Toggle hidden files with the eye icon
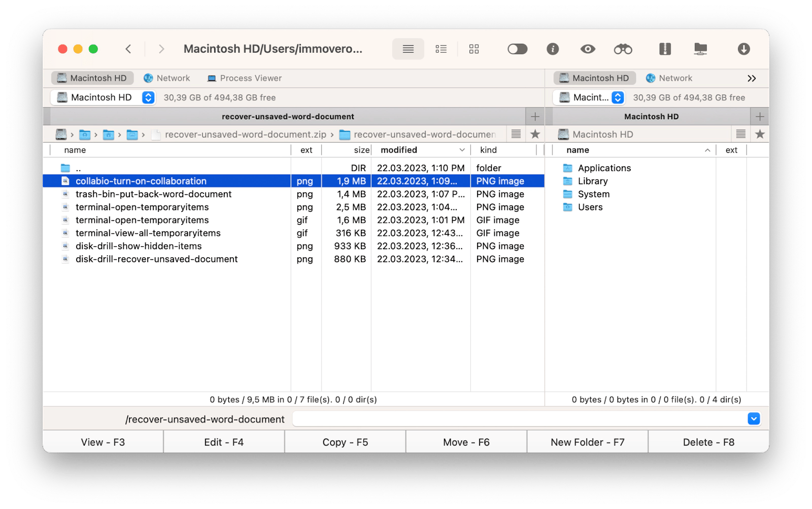Viewport: 812px width, 509px height. (x=588, y=49)
